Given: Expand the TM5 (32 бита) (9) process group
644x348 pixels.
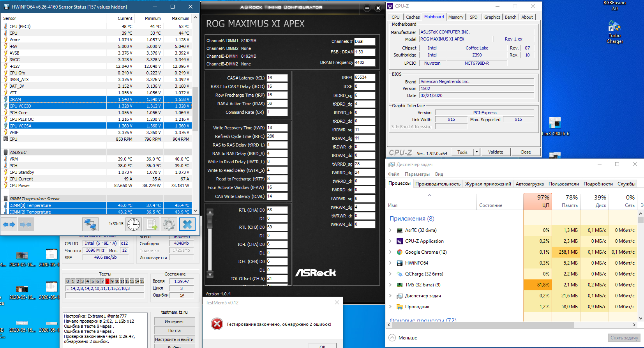Looking at the screenshot, I should (390, 285).
